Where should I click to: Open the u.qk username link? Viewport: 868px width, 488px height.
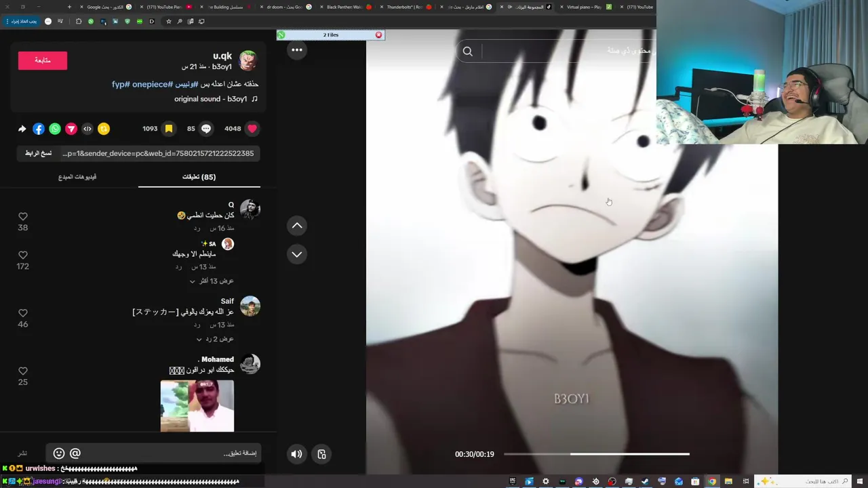click(x=222, y=56)
